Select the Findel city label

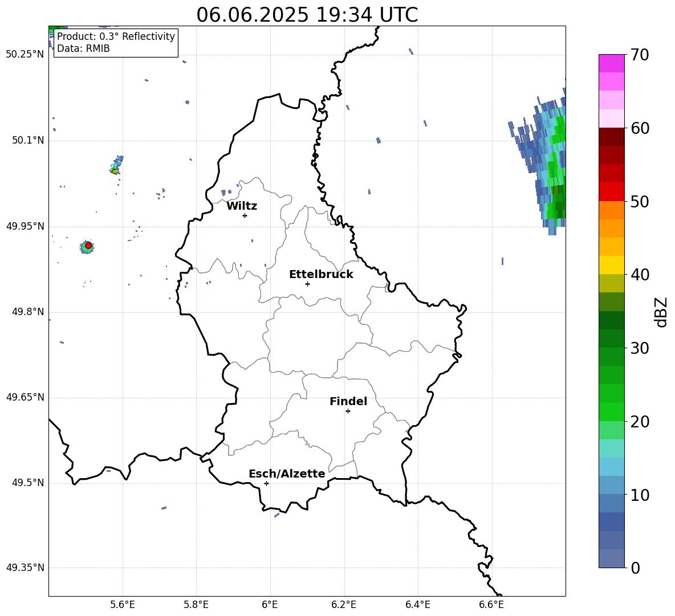point(348,401)
